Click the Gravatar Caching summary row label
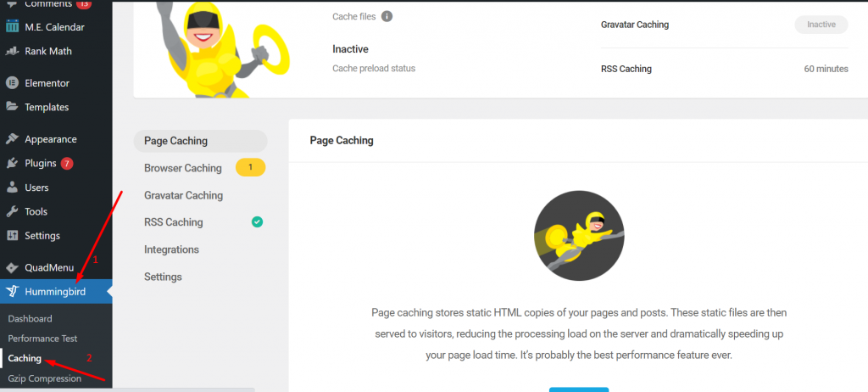Screen dimensions: 868x392 (x=634, y=25)
